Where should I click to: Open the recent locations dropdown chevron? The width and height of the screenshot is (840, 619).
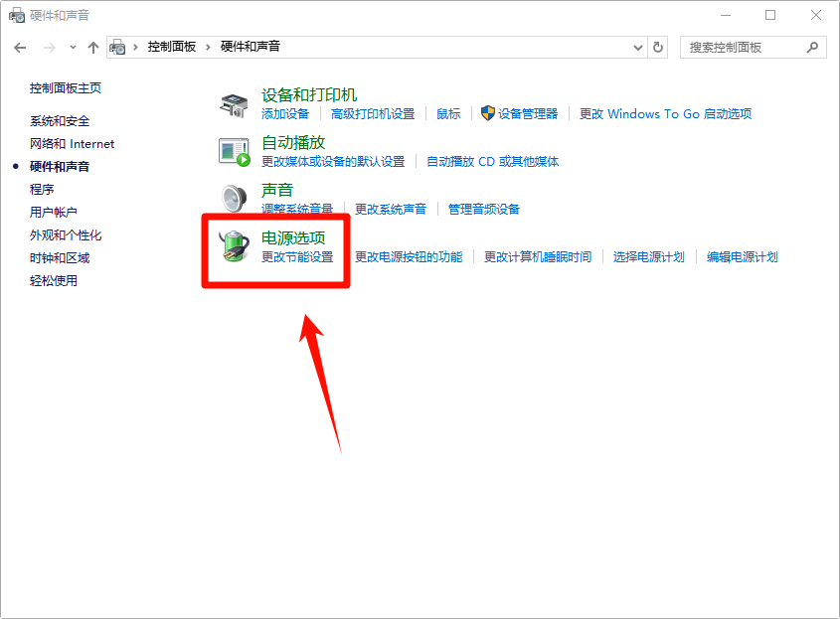(x=73, y=48)
